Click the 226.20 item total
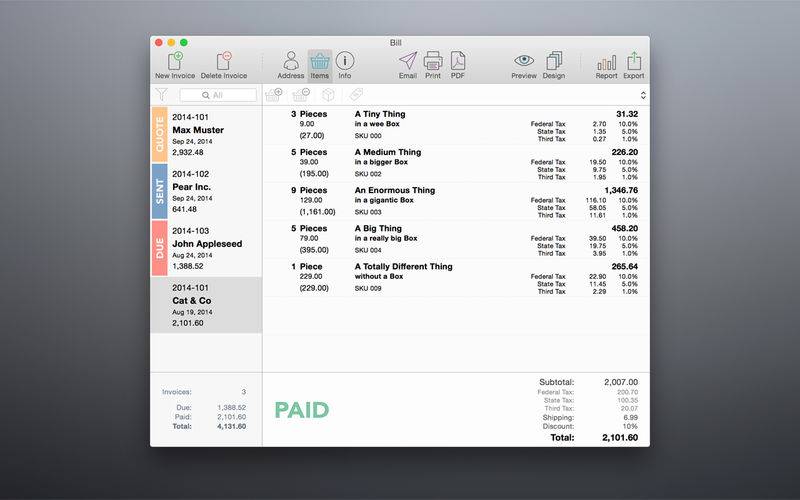The image size is (800, 500). (624, 152)
